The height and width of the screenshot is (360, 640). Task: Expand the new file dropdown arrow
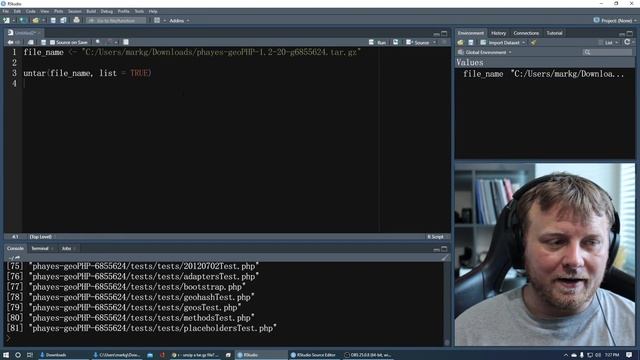tap(13, 20)
